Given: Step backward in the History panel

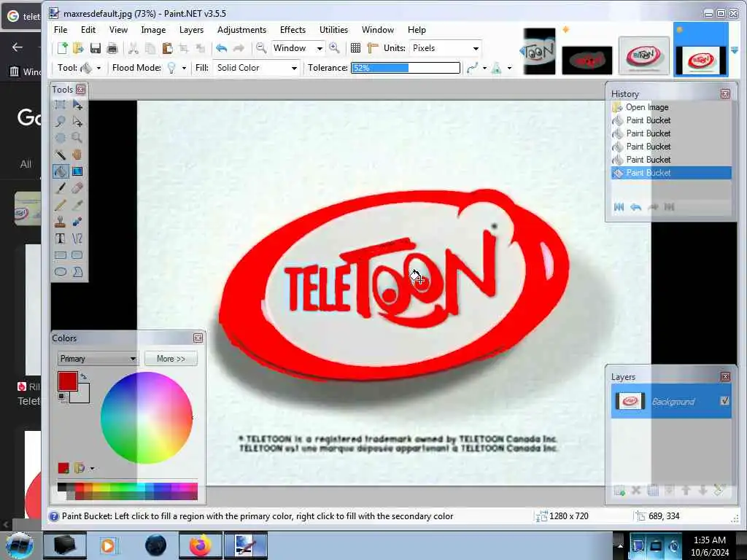Looking at the screenshot, I should (x=636, y=207).
